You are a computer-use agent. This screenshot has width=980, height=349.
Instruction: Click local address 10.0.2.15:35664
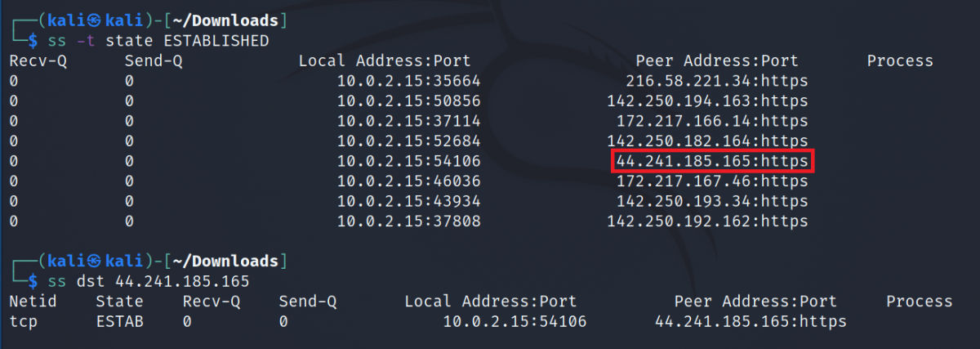coord(409,81)
